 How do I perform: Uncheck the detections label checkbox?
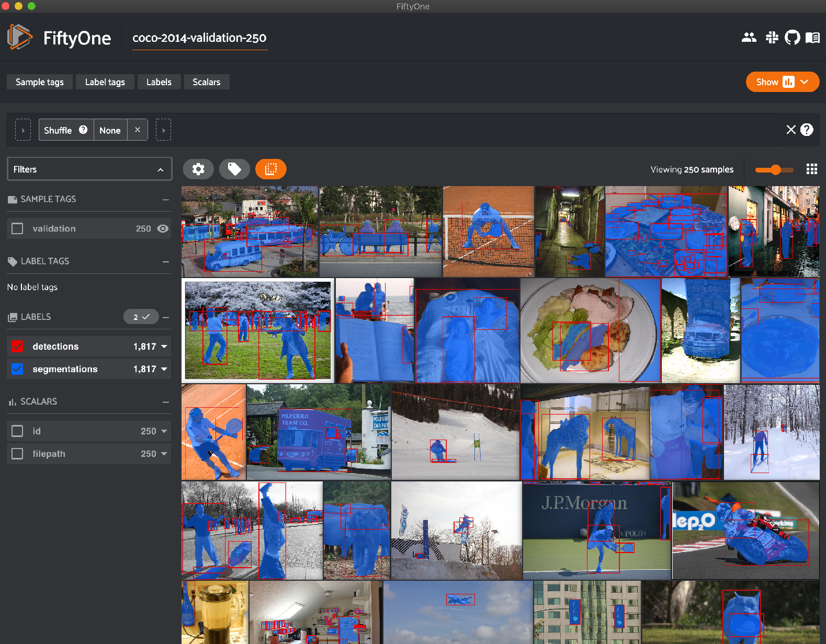coord(17,347)
